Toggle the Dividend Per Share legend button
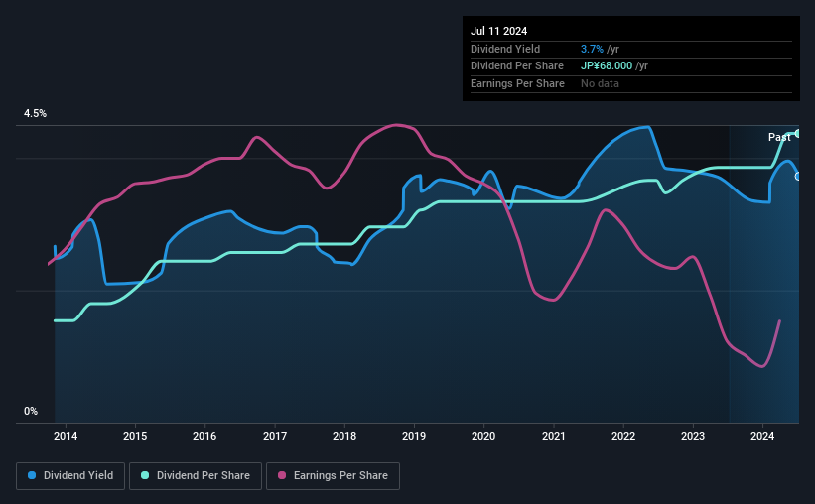Screen dimensions: 815x504 [196, 476]
